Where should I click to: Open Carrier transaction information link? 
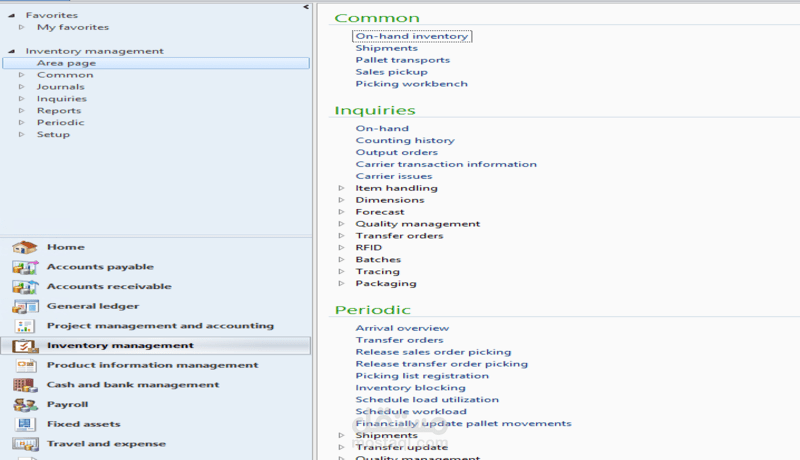[x=446, y=164]
